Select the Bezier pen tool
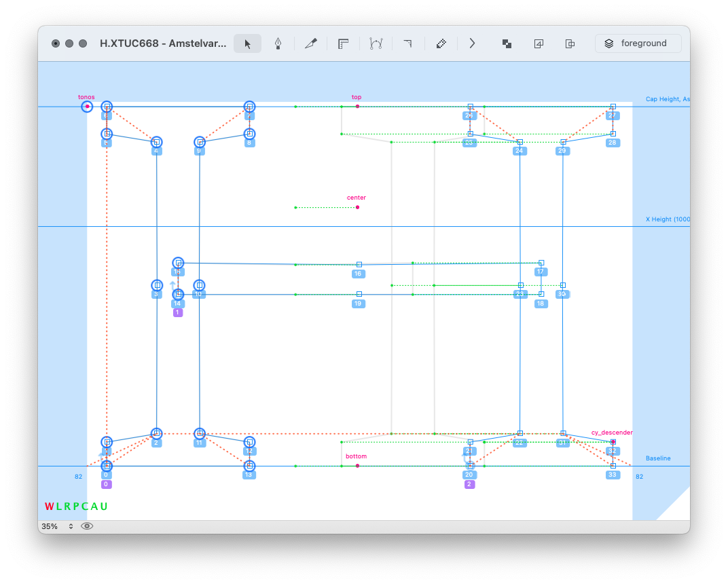This screenshot has width=728, height=584. pos(278,43)
